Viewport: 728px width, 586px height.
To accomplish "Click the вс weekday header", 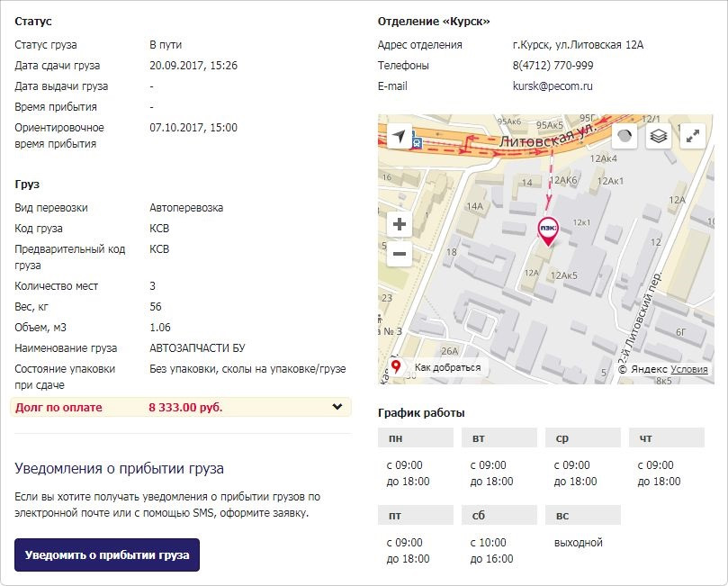I will click(583, 516).
